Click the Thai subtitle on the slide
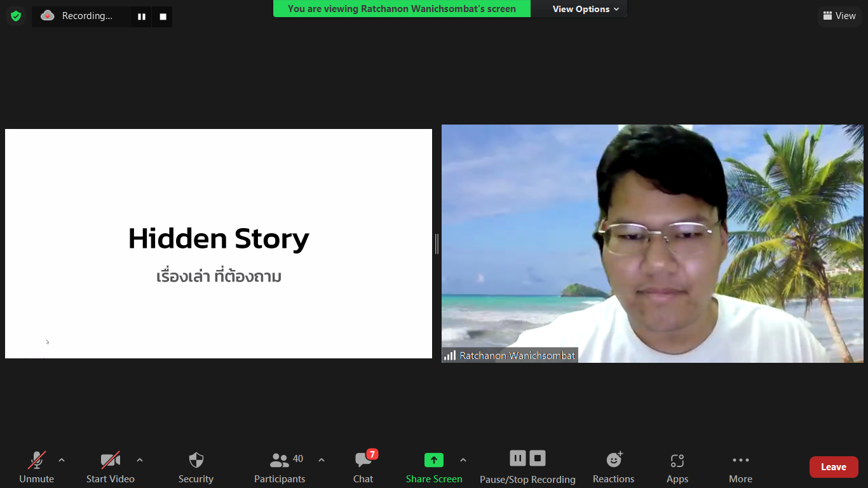Viewport: 868px width, 488px height. 219,277
